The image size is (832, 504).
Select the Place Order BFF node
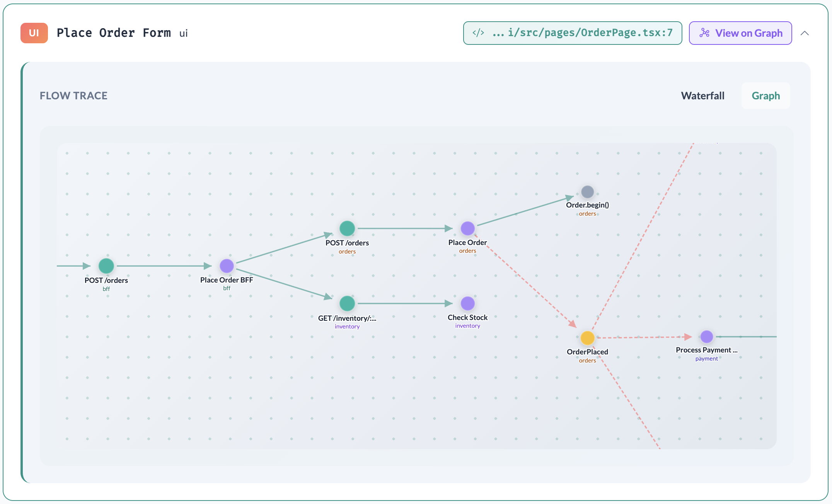coord(227,266)
